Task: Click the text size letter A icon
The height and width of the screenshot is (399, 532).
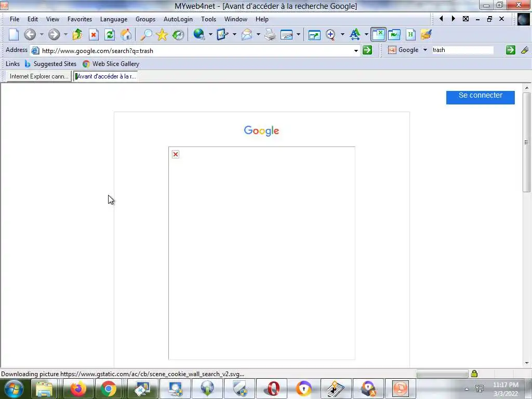Action: coord(355,35)
